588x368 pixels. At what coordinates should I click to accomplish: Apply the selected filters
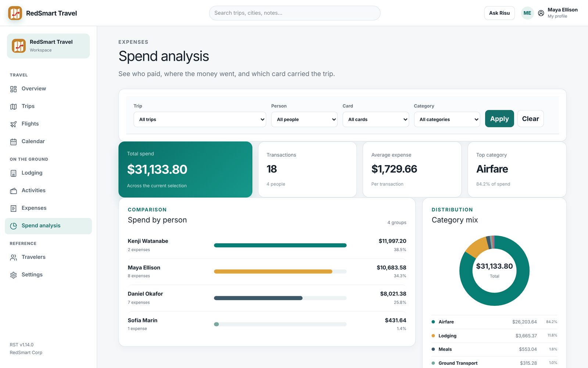(499, 118)
